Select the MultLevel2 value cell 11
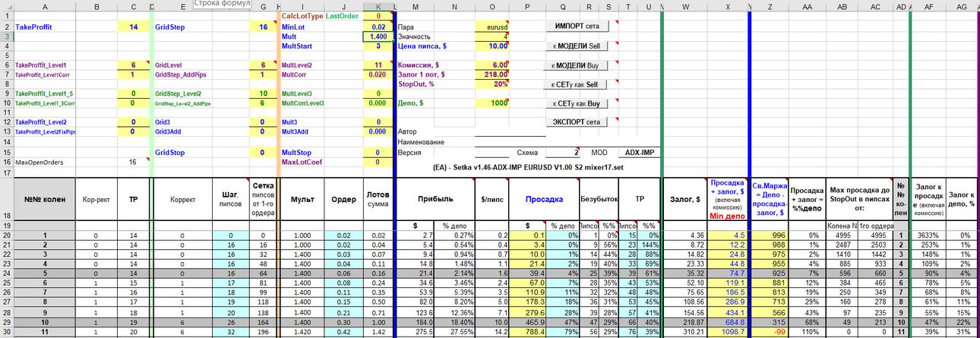 [x=378, y=65]
